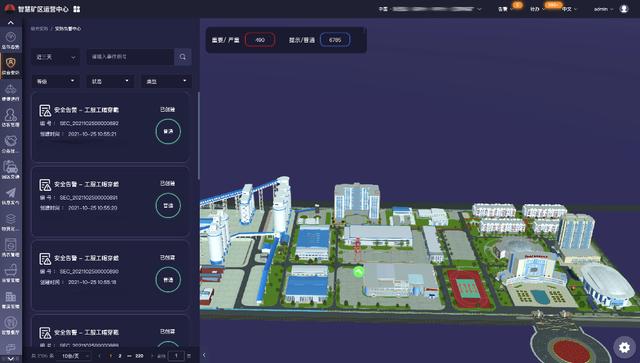The image size is (640, 363).
Task: Expand the 近三天 time range dropdown
Action: [56, 57]
